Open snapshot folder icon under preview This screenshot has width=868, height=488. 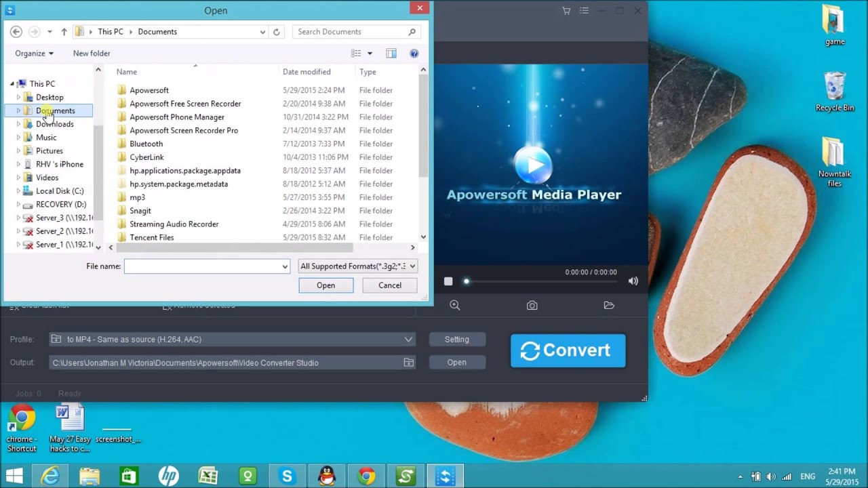[x=609, y=306]
